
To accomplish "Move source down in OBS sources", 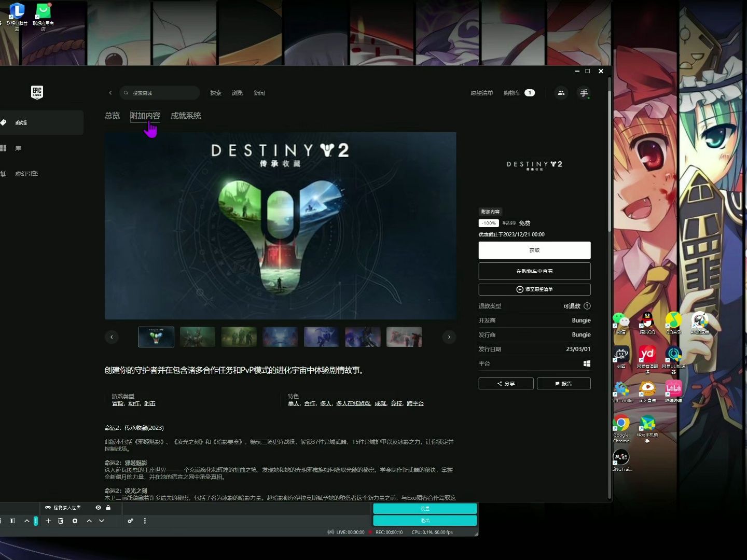I will coord(102,521).
